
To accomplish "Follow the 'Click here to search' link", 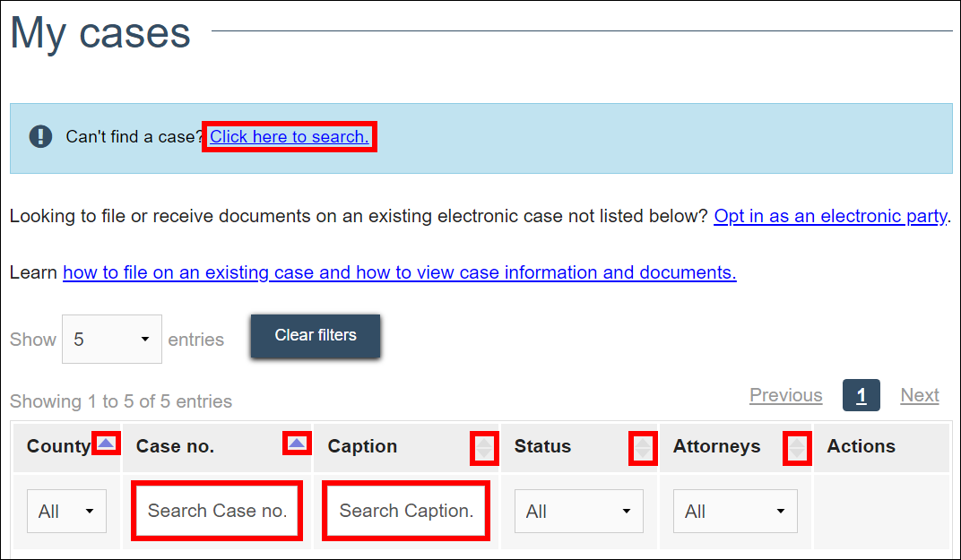I will [x=289, y=137].
